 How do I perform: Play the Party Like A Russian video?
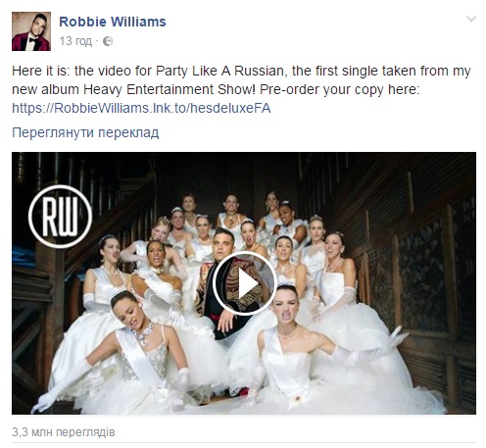point(245,283)
